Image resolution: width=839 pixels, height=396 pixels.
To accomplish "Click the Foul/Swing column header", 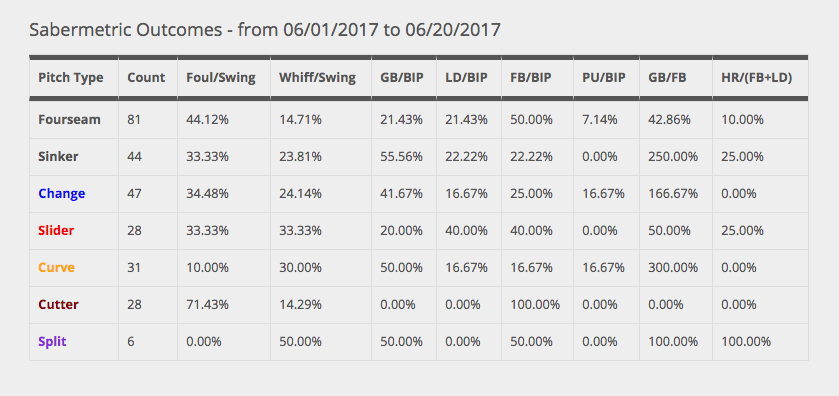I will [220, 78].
